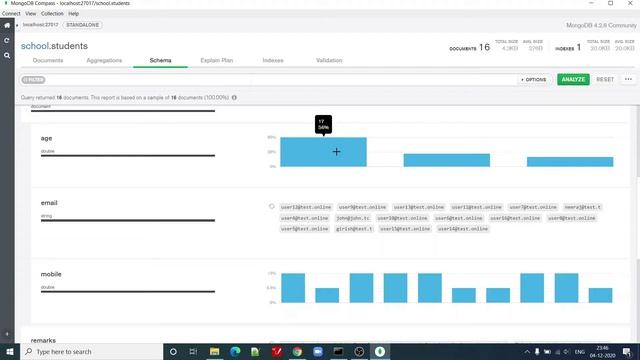Click the user11@test.online email value
Image resolution: width=640 pixels, height=360 pixels.
476,207
